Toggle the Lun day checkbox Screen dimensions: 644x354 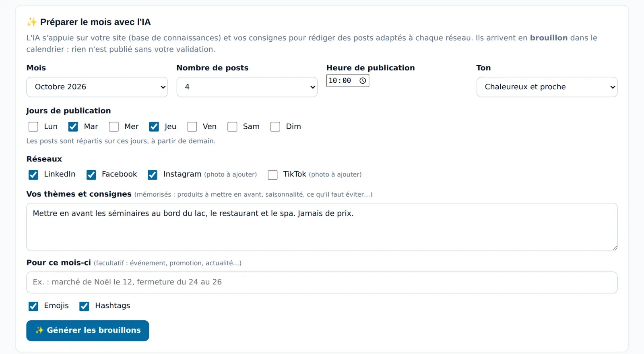point(33,127)
